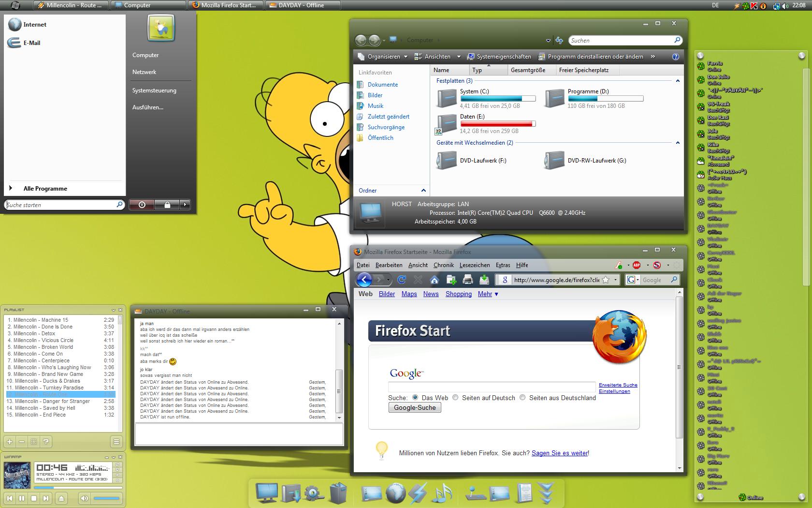Select System (C:) drive icon
Image resolution: width=812 pixels, height=508 pixels.
(x=446, y=98)
